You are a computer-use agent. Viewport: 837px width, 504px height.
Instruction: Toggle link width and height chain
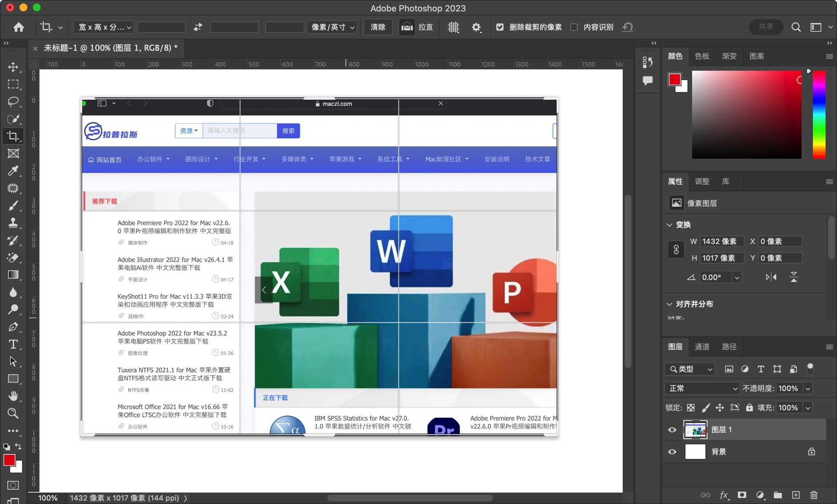click(x=676, y=250)
